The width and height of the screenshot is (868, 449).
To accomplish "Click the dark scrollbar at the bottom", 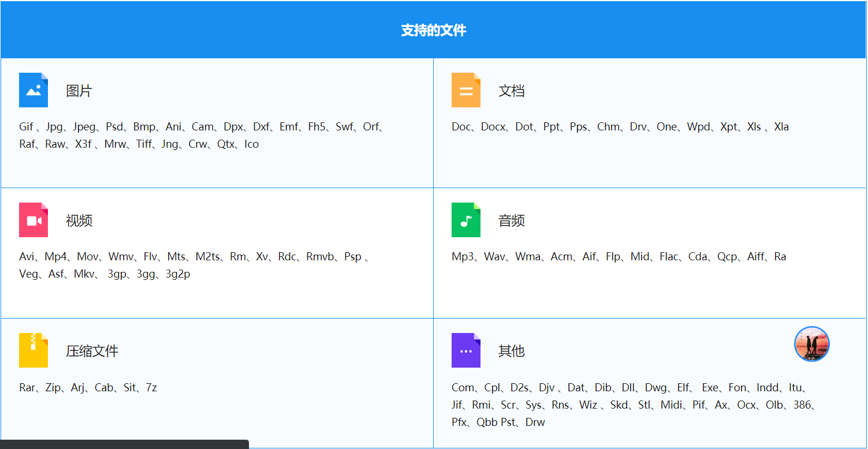I will tap(124, 445).
